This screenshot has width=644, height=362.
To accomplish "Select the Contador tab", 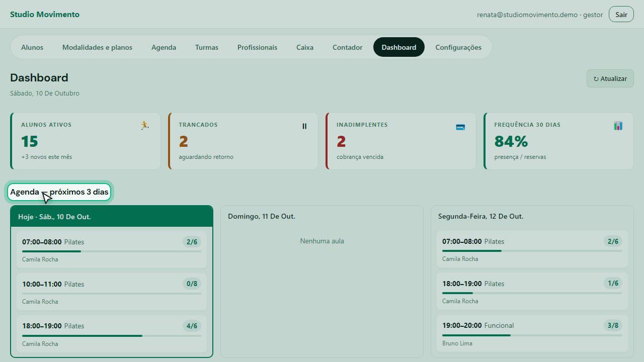I will pyautogui.click(x=347, y=47).
